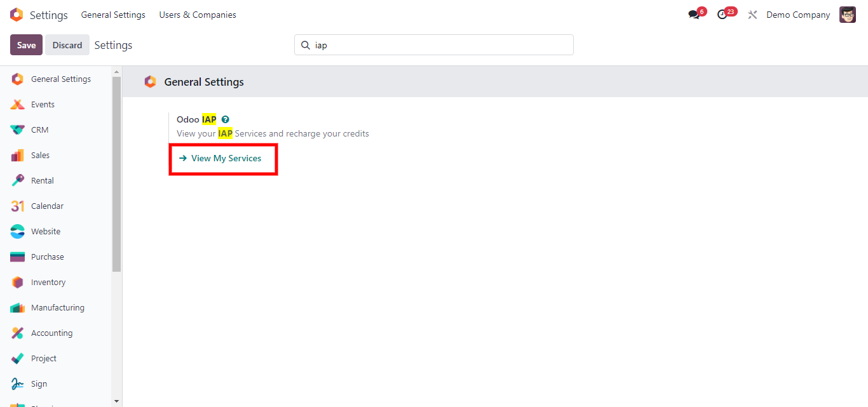Screen dimensions: 868x407
Task: Open the messages chat bubble icon
Action: pos(694,15)
